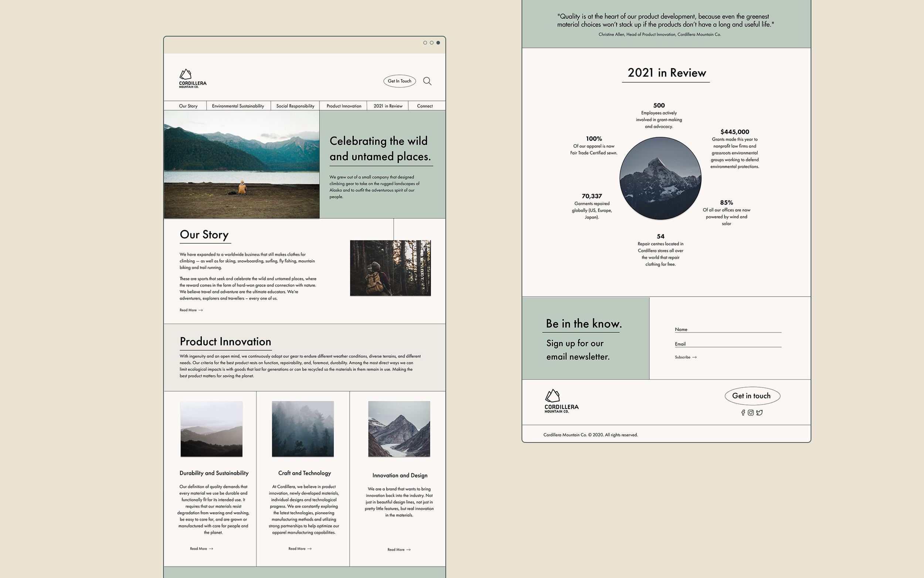This screenshot has height=578, width=924.
Task: Follow the Our Story Read More link
Action: [x=191, y=310]
